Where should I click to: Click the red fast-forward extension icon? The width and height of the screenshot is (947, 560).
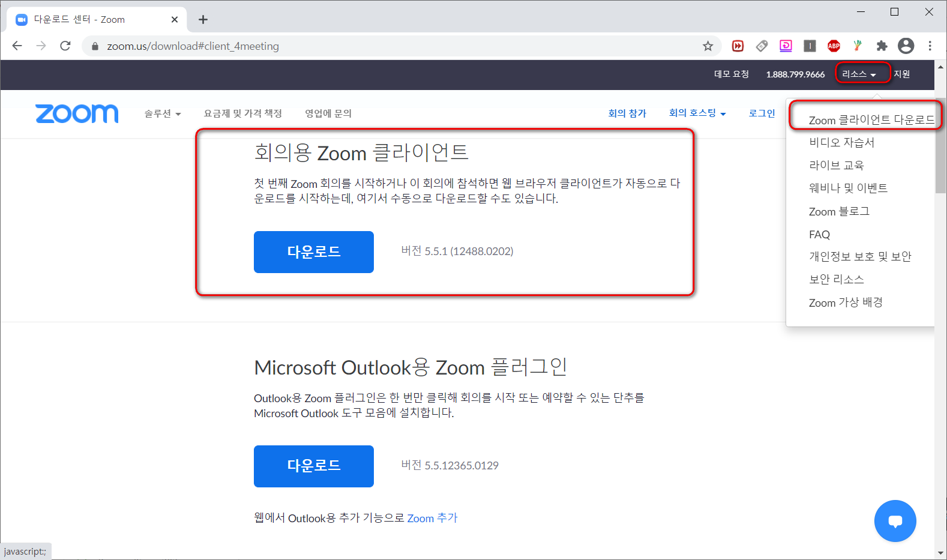tap(738, 46)
